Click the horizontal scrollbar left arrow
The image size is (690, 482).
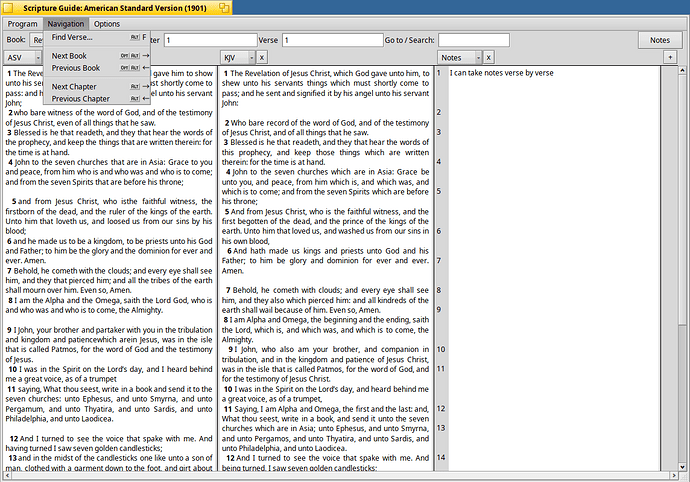click(x=7, y=475)
